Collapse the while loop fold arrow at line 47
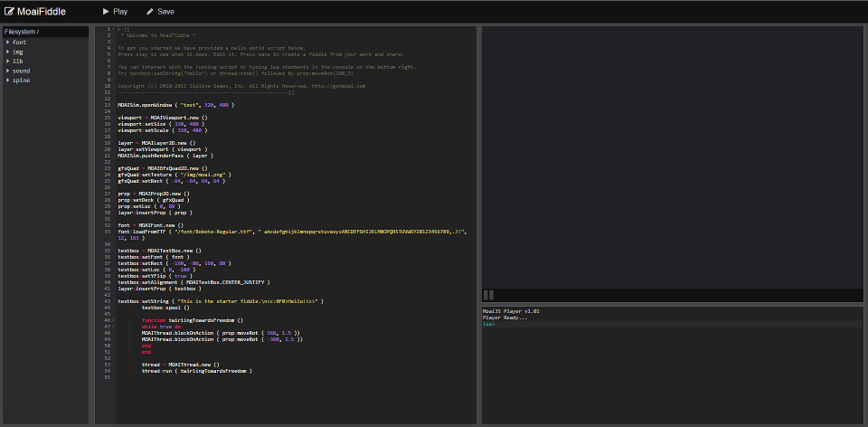868x427 pixels. pyautogui.click(x=114, y=327)
